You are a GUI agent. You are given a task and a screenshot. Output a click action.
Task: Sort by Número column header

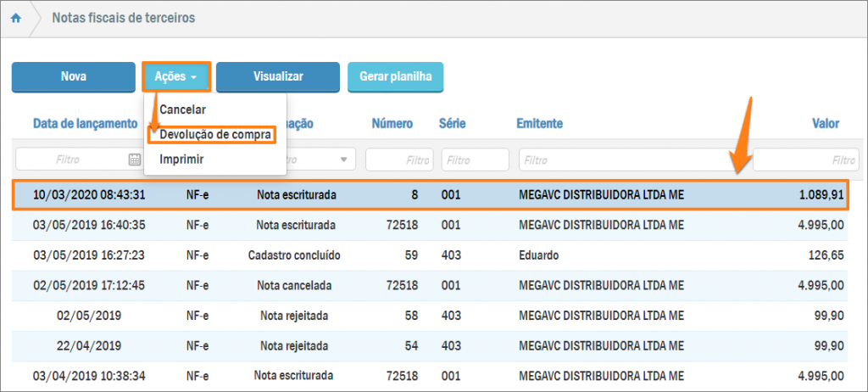click(x=392, y=124)
